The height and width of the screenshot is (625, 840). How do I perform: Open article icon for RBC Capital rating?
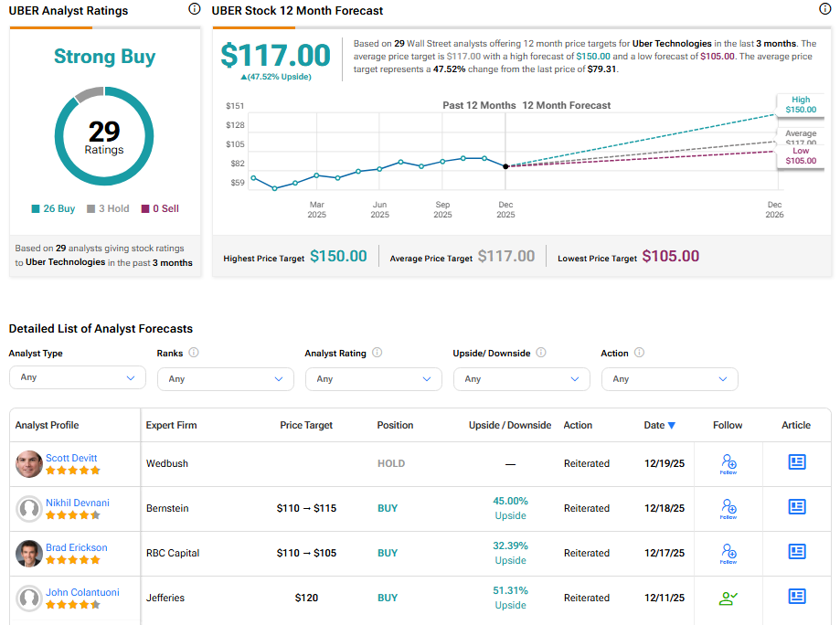tap(797, 552)
